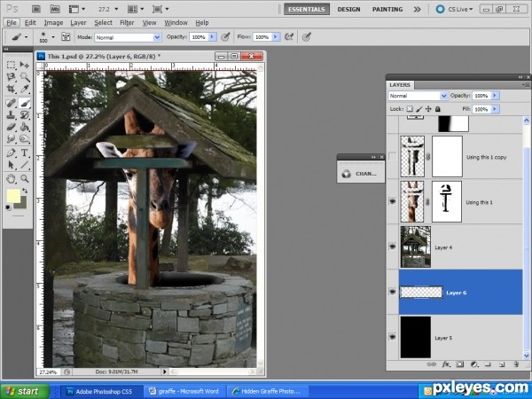Switch to DESIGN workspace
This screenshot has height=399, width=532.
coord(348,9)
